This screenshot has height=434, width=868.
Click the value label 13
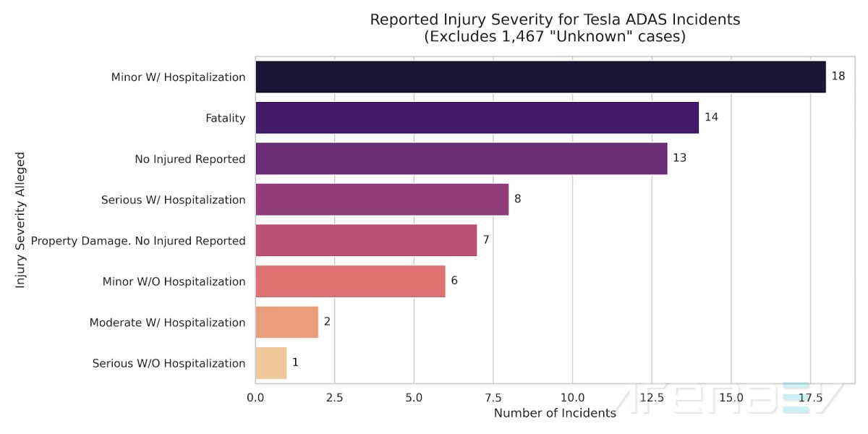click(x=679, y=158)
